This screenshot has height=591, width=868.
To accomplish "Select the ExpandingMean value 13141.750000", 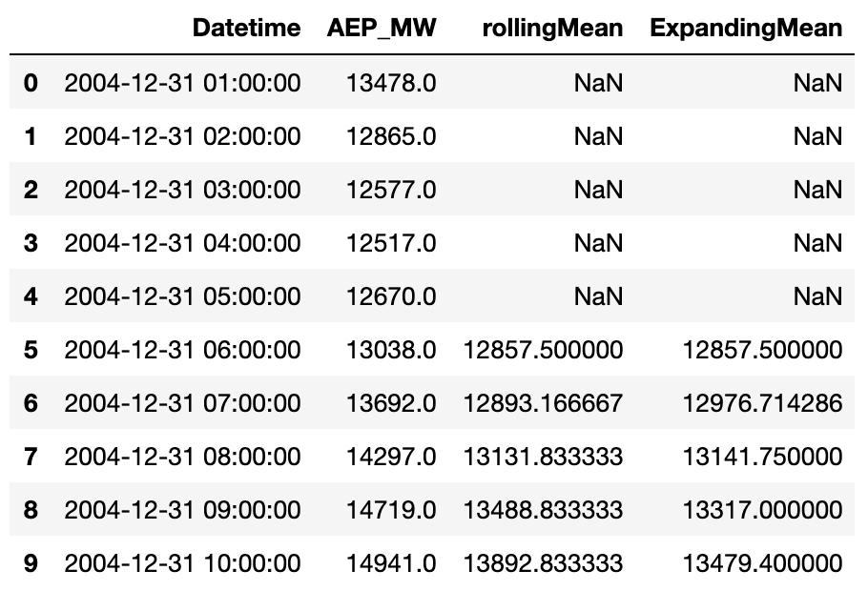I will [762, 457].
